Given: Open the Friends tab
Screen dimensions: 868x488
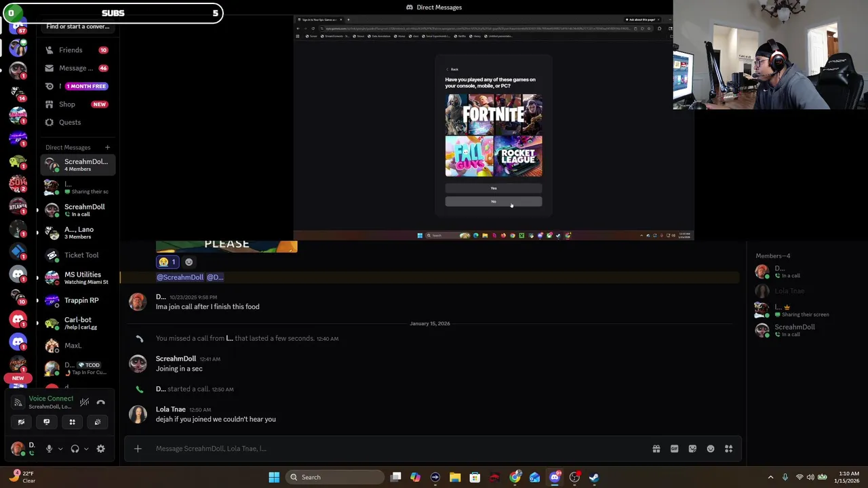Looking at the screenshot, I should click(78, 50).
